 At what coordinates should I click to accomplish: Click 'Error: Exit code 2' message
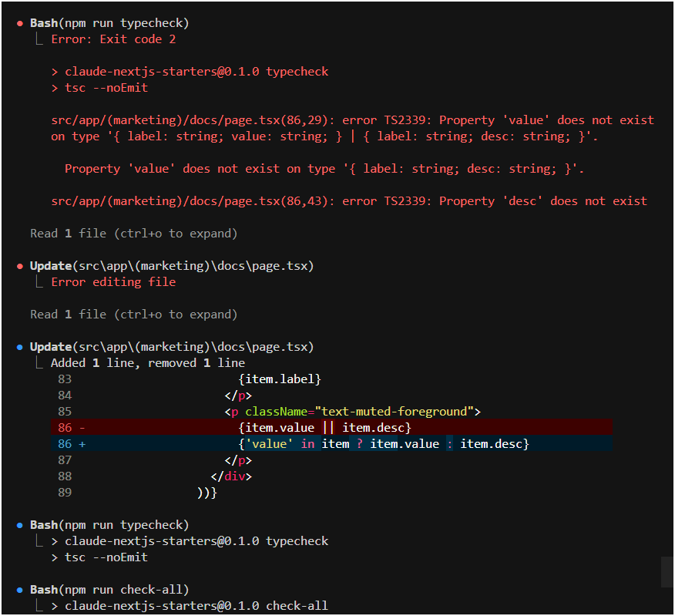click(113, 39)
